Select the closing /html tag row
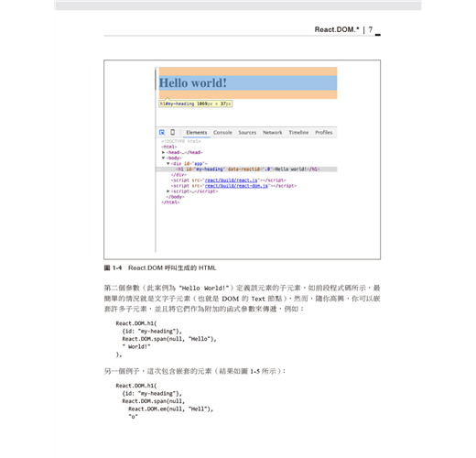 170,202
